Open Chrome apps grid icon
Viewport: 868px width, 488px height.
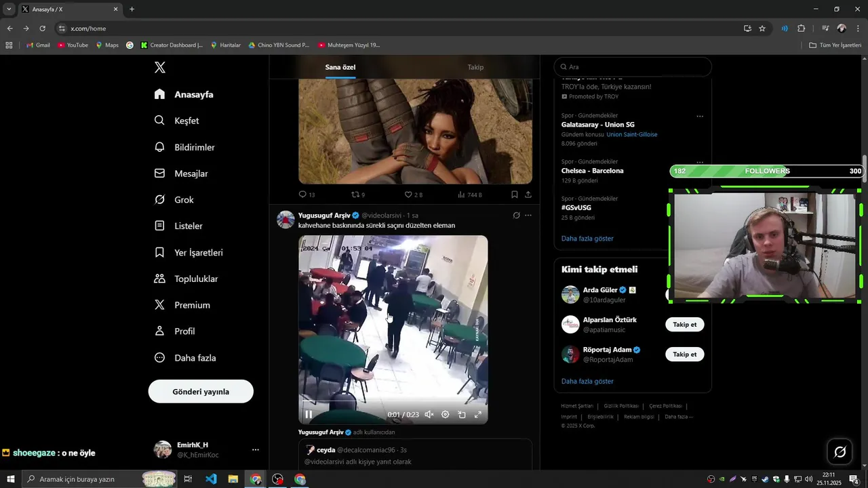9,45
